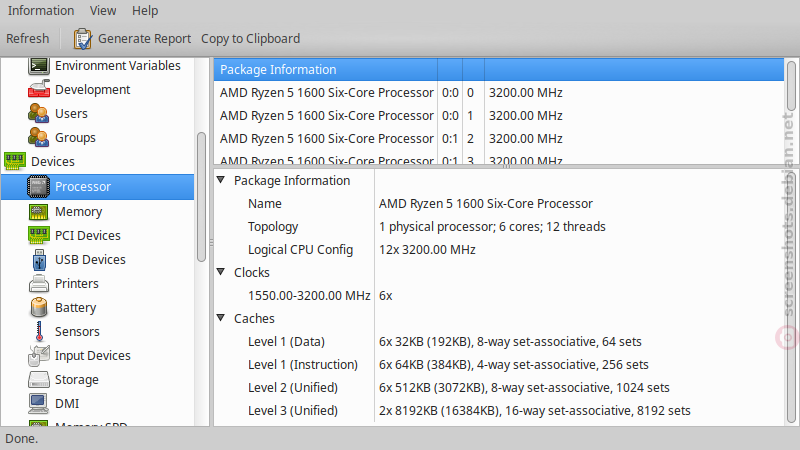This screenshot has height=450, width=800.
Task: Click the Memory module icon
Action: [38, 211]
